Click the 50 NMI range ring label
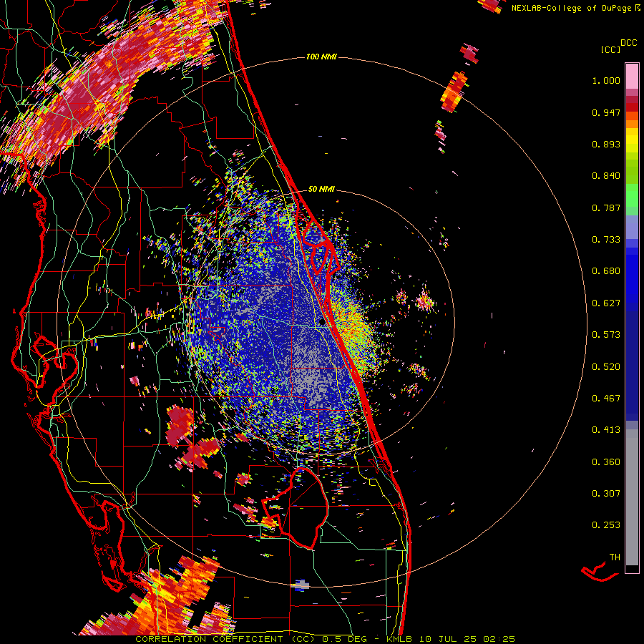644x644 pixels. tap(321, 190)
